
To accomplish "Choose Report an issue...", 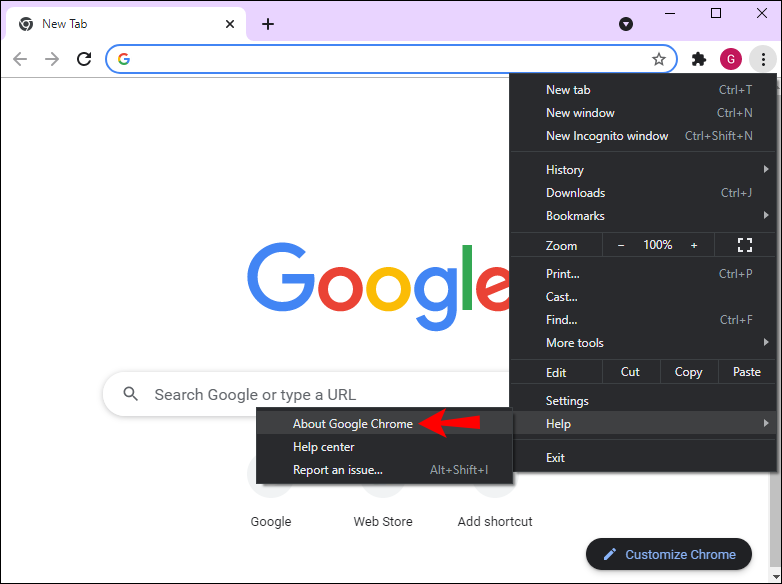I will (384, 469).
